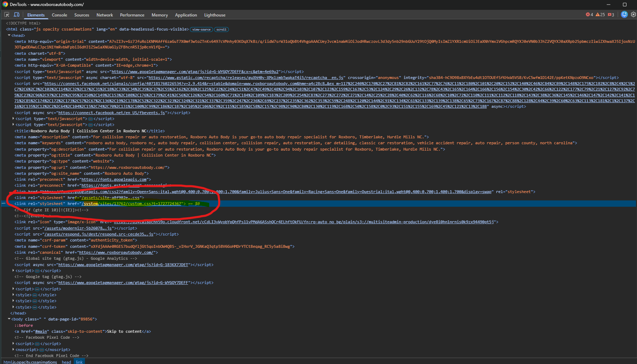The width and height of the screenshot is (637, 364).
Task: Expand the last style element before </head>
Action: point(13,307)
